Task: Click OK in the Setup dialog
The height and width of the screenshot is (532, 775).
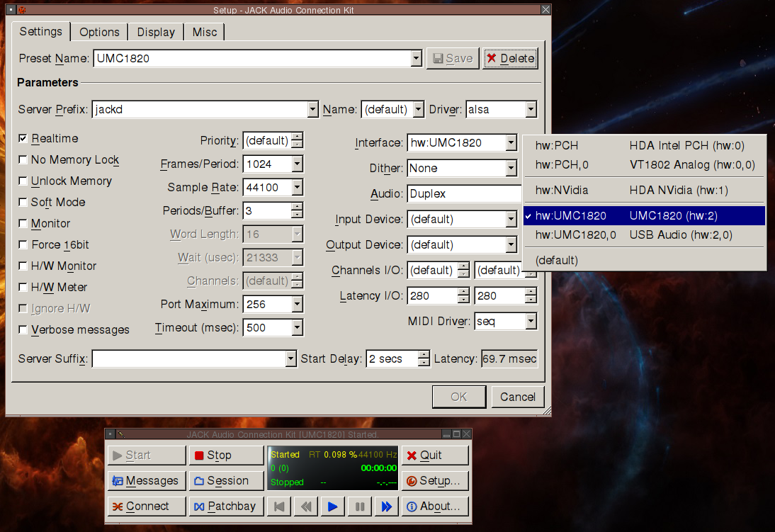Action: tap(458, 397)
